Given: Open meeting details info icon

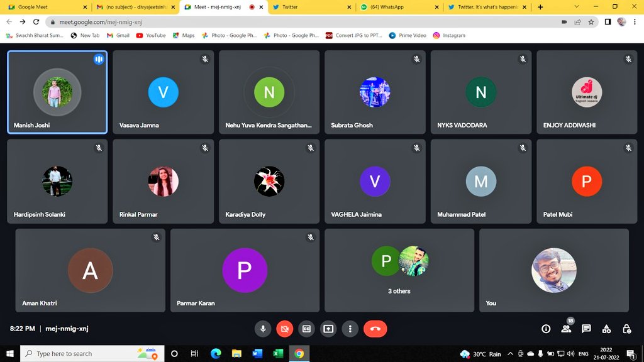Looking at the screenshot, I should coord(546,329).
